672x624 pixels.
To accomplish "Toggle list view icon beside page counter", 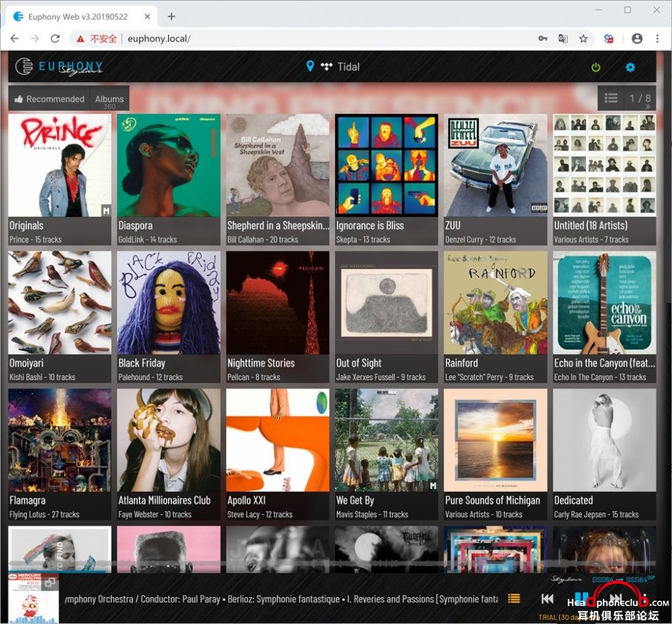I will [x=611, y=98].
